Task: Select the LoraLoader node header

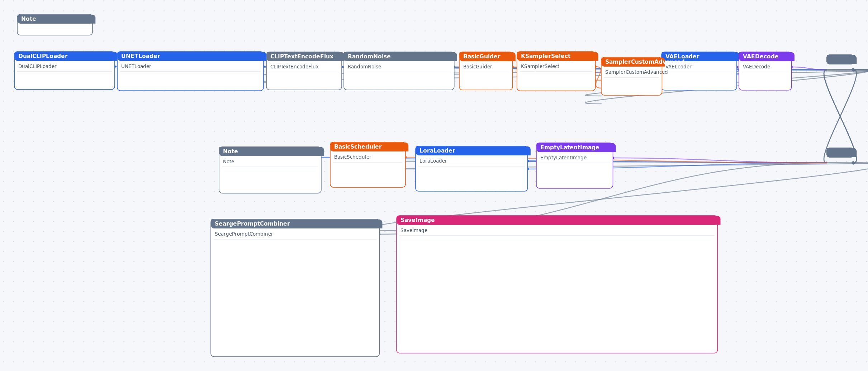Action: point(473,151)
